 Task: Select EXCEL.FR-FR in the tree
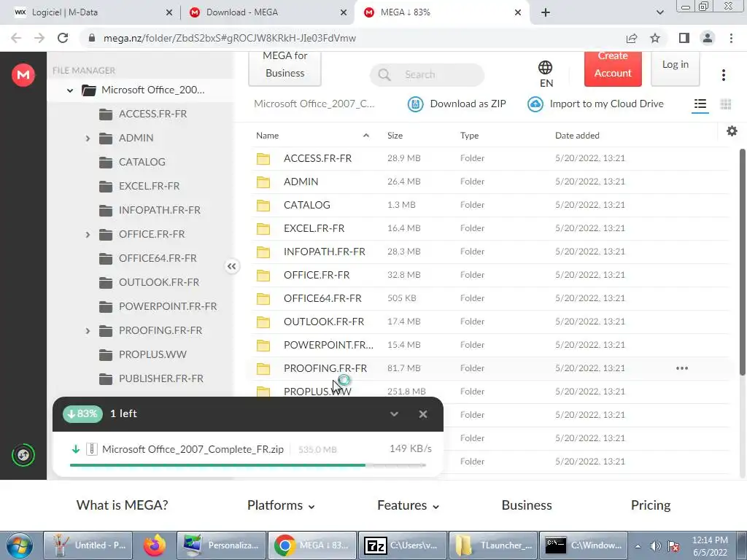click(149, 186)
